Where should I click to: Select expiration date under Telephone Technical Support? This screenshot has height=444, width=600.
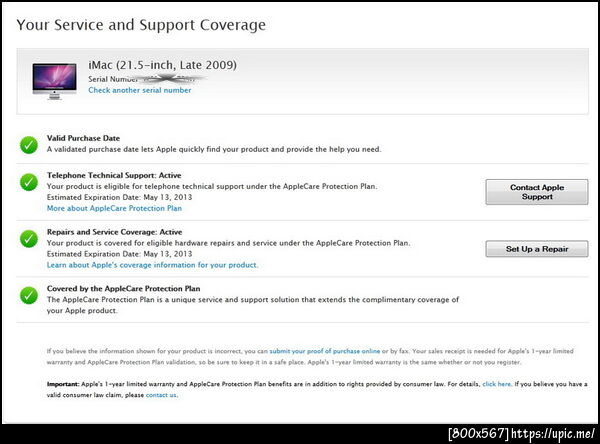119,198
